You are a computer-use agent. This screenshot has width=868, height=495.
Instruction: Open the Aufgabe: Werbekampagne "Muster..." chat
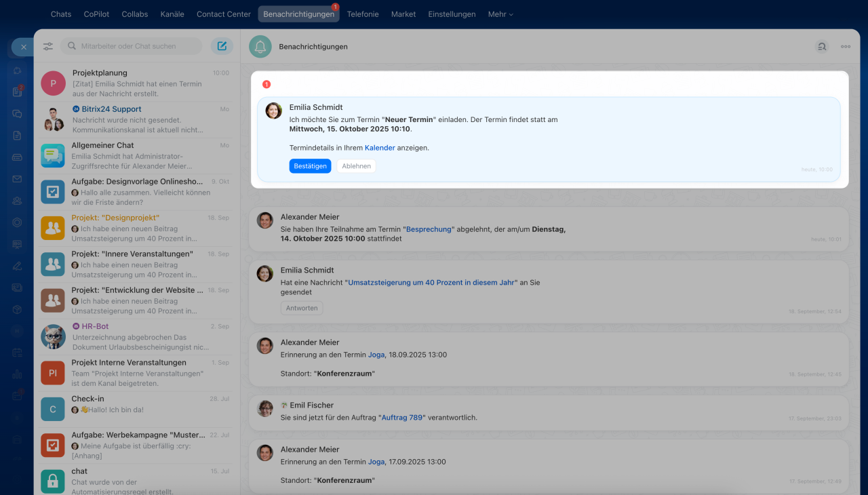coord(137,446)
